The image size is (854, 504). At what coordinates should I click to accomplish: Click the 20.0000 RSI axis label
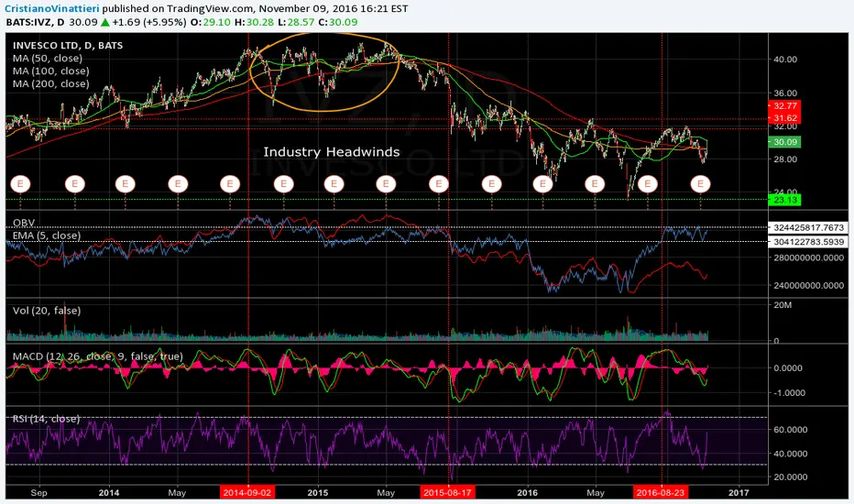click(790, 477)
